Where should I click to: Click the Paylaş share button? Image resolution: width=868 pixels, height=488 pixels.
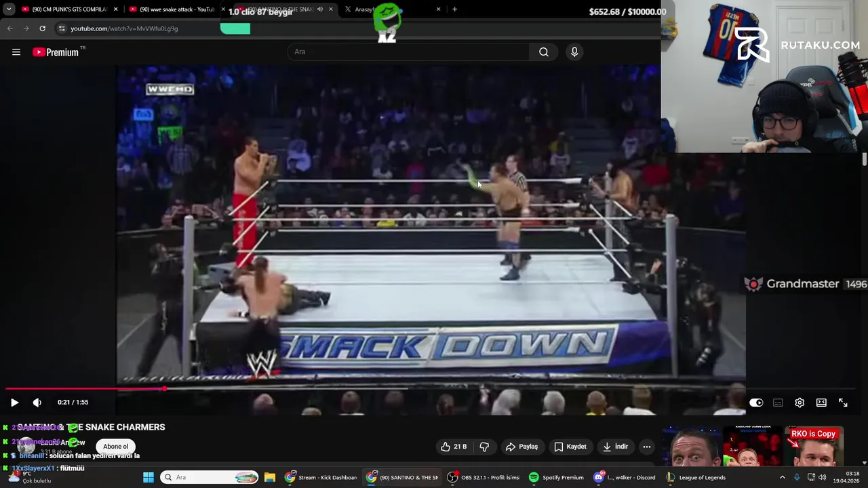pos(521,447)
